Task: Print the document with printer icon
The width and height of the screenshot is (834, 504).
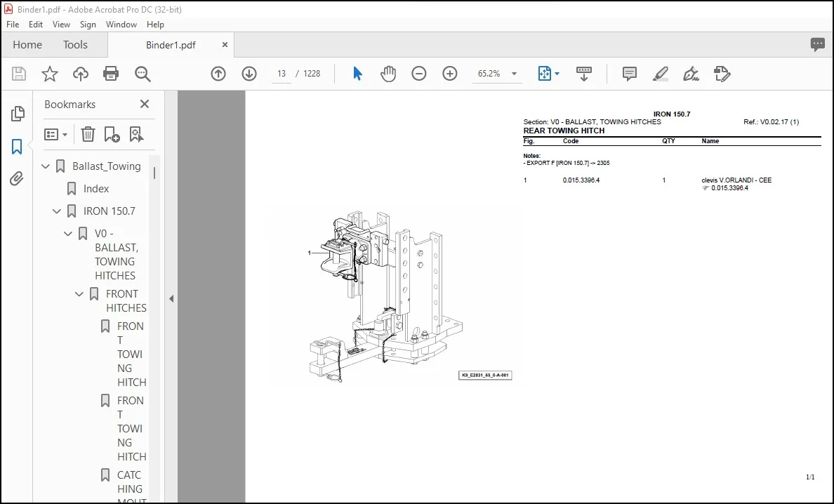Action: click(x=111, y=74)
